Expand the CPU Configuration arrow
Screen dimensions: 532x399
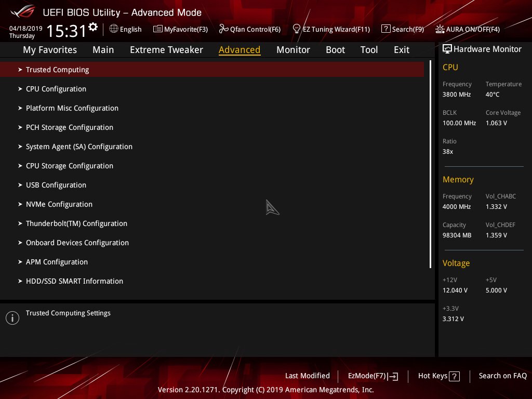[x=20, y=89]
